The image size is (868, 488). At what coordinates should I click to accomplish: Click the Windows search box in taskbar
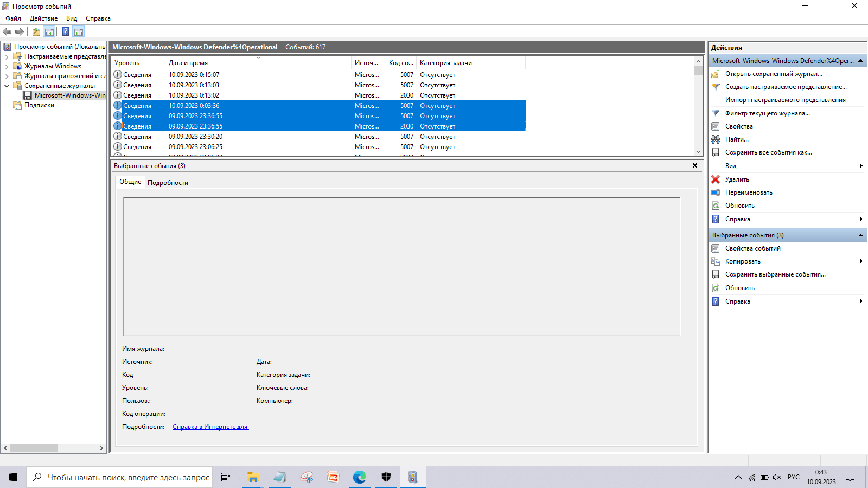[119, 477]
